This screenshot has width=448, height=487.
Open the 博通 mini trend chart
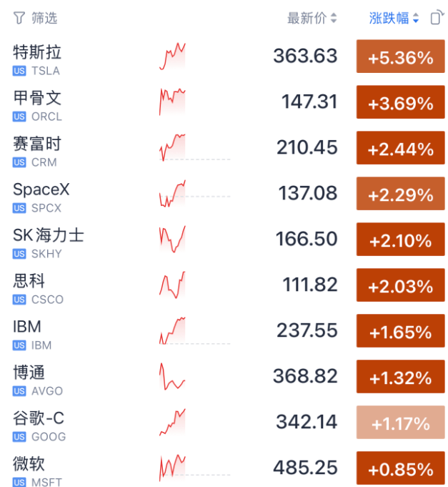click(x=172, y=376)
